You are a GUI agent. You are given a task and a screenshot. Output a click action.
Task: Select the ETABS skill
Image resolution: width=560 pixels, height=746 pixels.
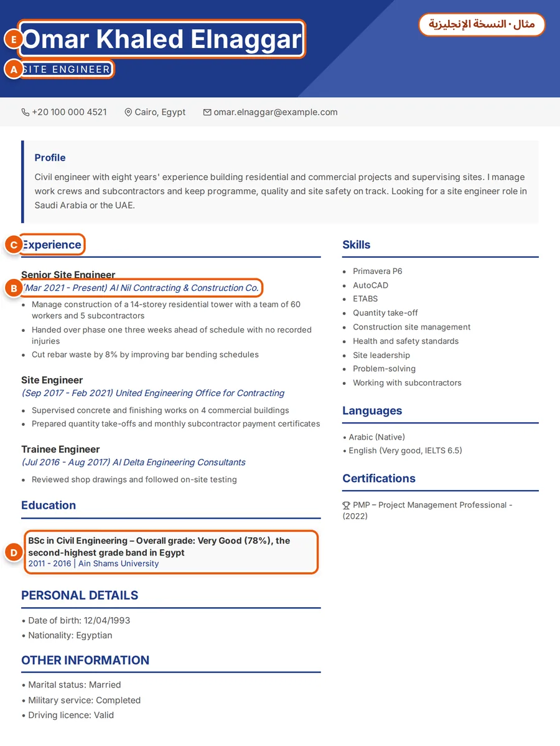click(x=365, y=299)
